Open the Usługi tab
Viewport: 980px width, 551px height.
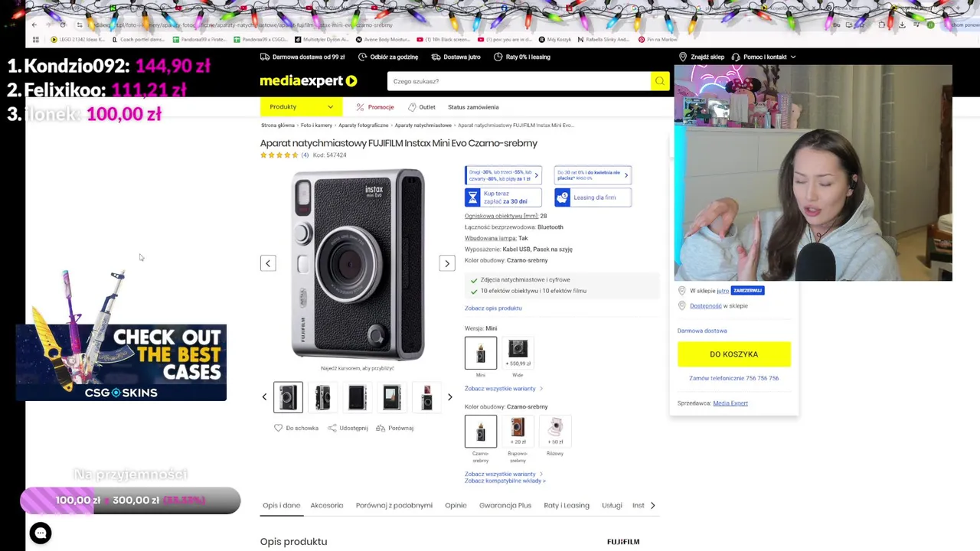tap(612, 505)
